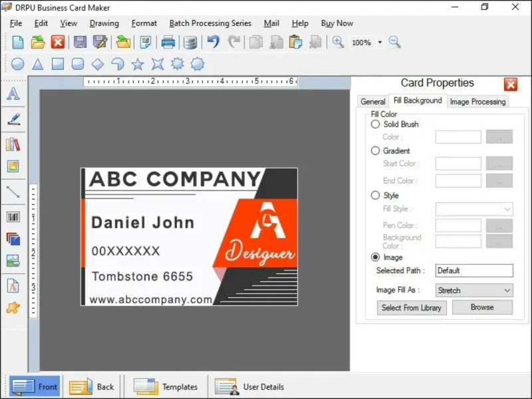Click ABC COMPANY heading on the card
Viewport: 532px width, 399px height.
[x=175, y=179]
